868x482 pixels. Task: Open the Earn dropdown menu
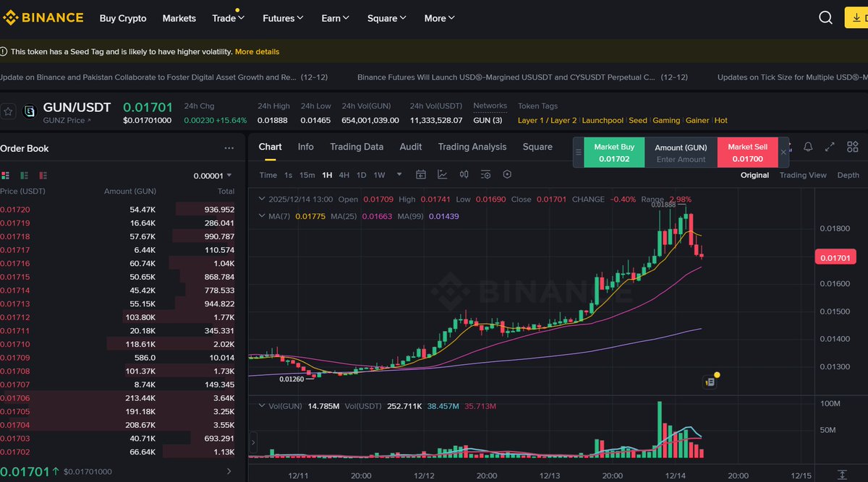tap(336, 18)
